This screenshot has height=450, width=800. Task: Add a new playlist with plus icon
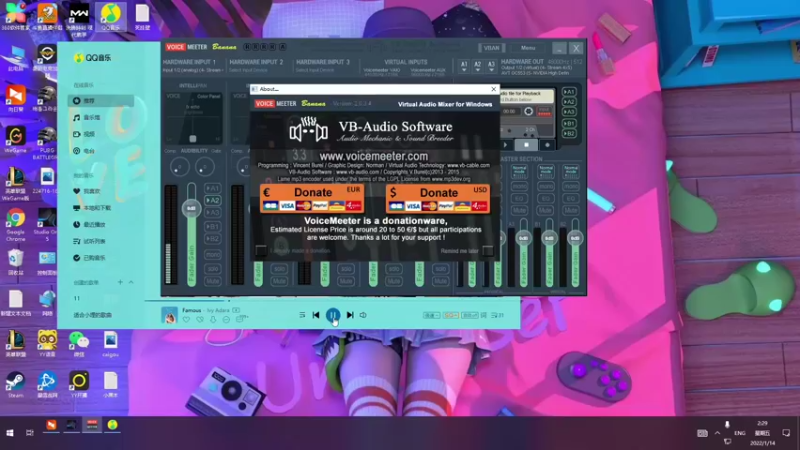pyautogui.click(x=120, y=282)
